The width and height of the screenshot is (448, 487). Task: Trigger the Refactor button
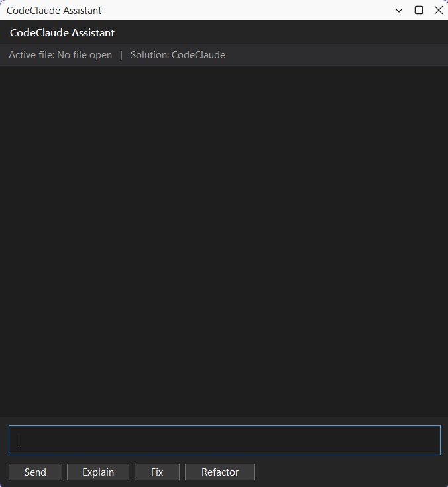220,472
